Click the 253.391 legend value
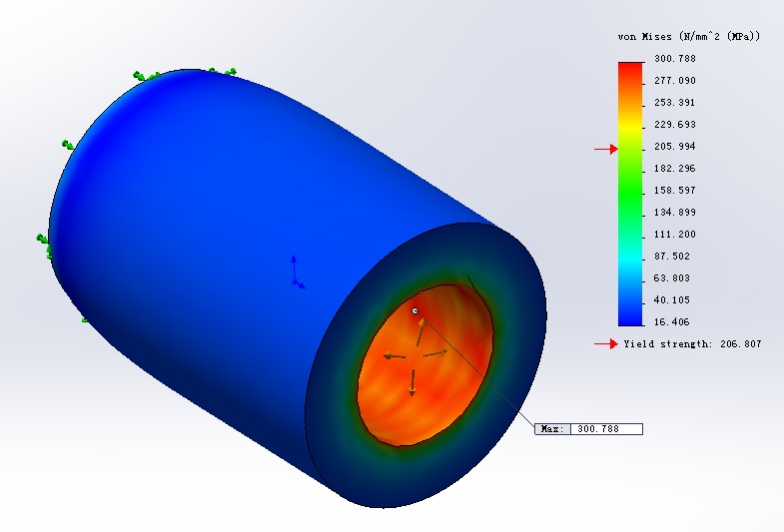784x532 pixels. 675,103
